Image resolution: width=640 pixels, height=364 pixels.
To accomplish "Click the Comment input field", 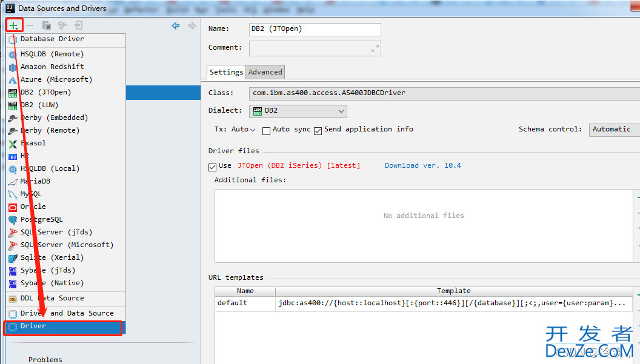I will click(315, 48).
